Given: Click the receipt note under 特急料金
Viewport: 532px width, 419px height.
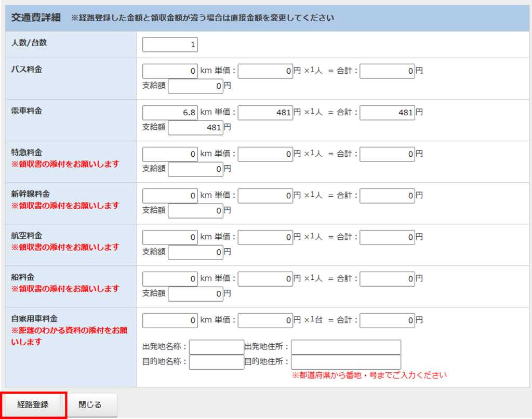Looking at the screenshot, I should (65, 164).
